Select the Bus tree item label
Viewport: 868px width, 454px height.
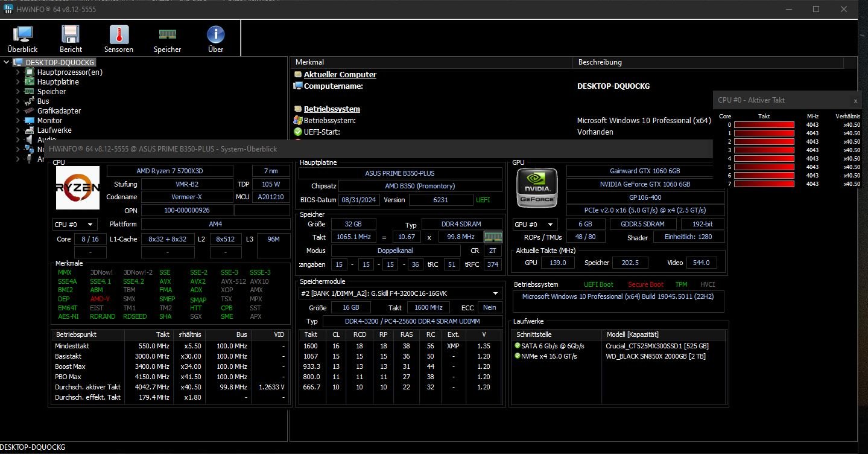[x=43, y=101]
